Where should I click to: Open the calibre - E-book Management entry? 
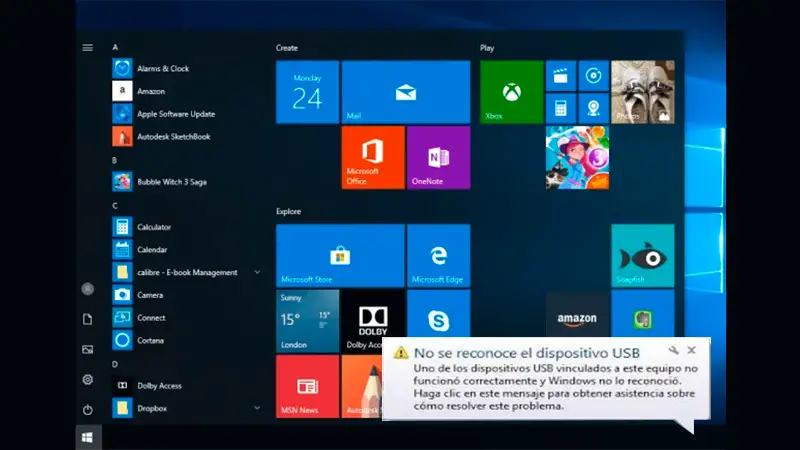coord(186,272)
